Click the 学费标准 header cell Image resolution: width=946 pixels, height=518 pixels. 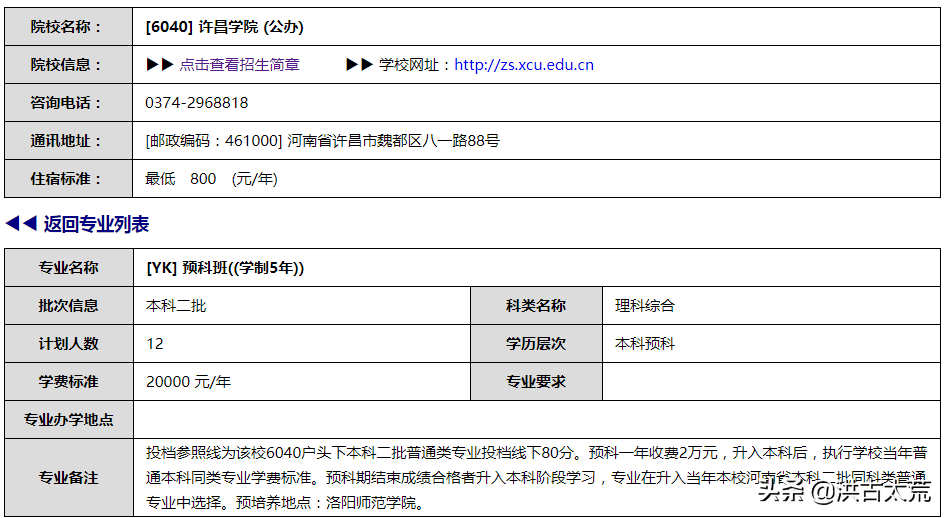69,382
